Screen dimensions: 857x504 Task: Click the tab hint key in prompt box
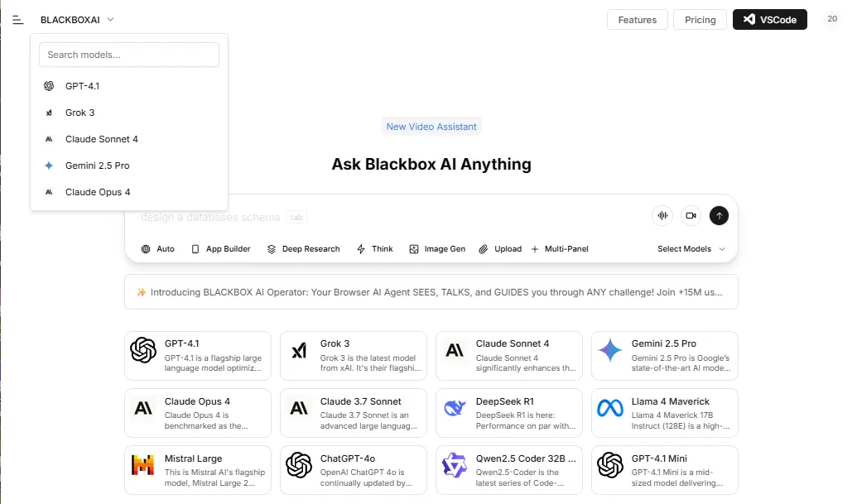(296, 218)
